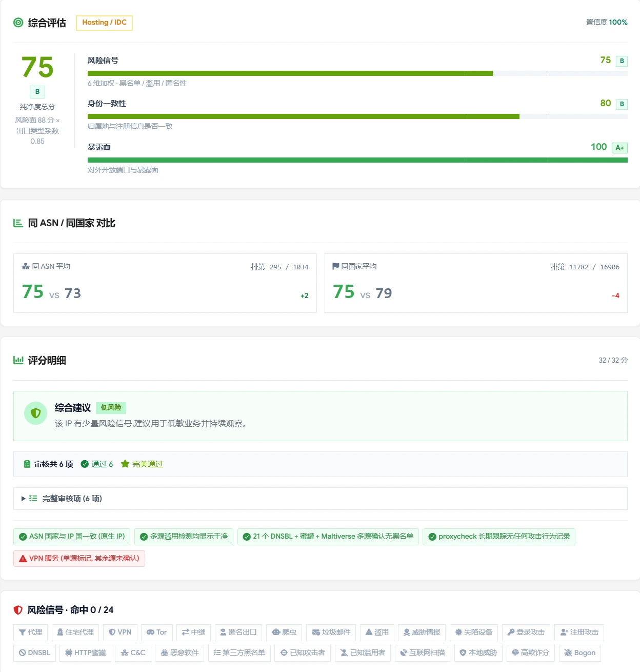
Task: Select the 代理 risk signal chip
Action: tap(30, 633)
